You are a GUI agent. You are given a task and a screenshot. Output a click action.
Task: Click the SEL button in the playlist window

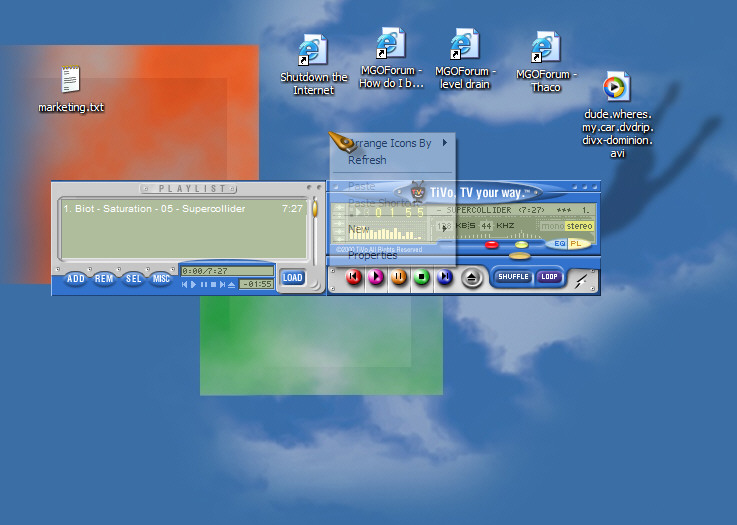[133, 279]
